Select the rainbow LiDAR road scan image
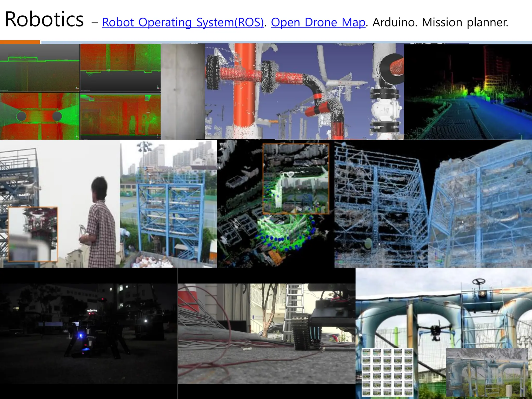The image size is (532, 399). point(468,91)
